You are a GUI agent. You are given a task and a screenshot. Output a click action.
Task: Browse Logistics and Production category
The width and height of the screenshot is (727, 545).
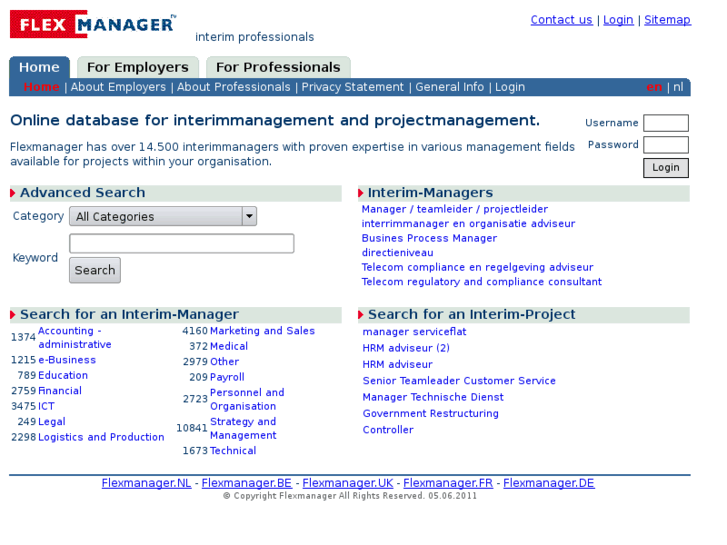pos(101,437)
